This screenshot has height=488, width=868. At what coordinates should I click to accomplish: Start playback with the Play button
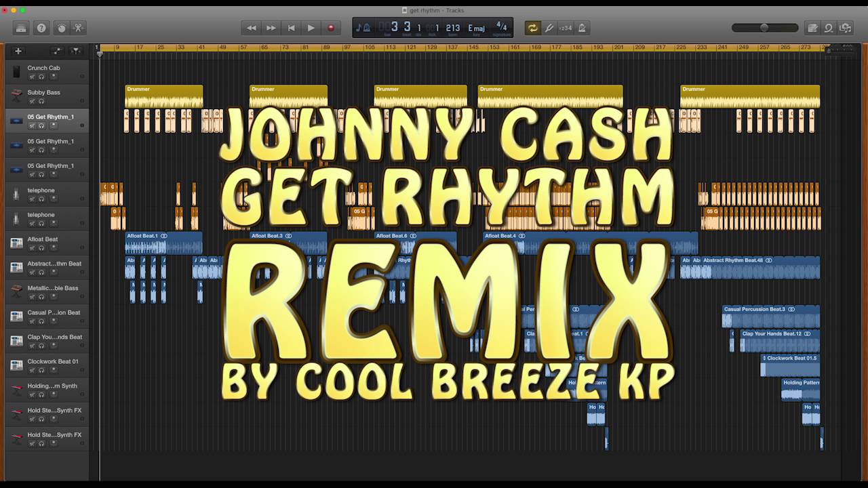pyautogui.click(x=311, y=28)
